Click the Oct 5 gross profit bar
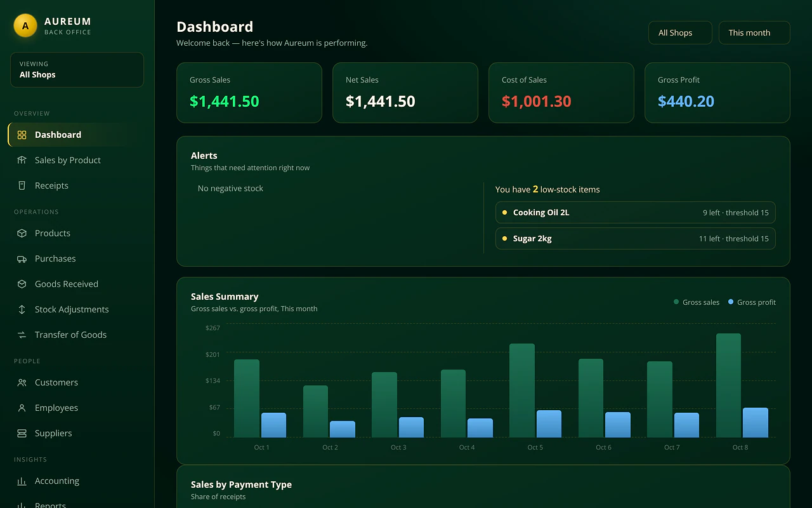Viewport: 812px width, 508px height. tap(549, 424)
